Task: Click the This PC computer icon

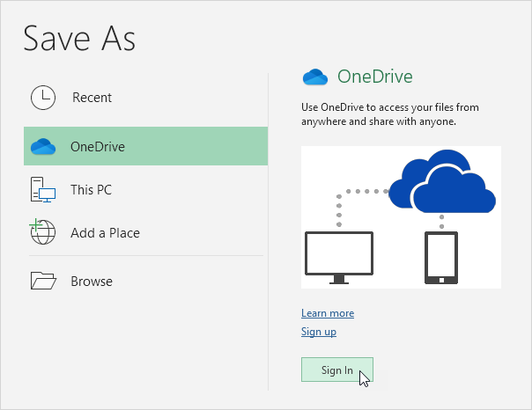Action: (x=43, y=190)
